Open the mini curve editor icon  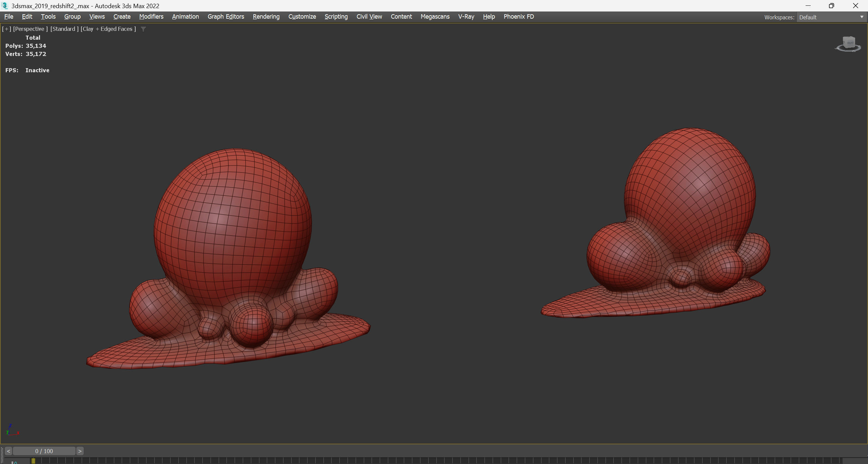[14, 462]
